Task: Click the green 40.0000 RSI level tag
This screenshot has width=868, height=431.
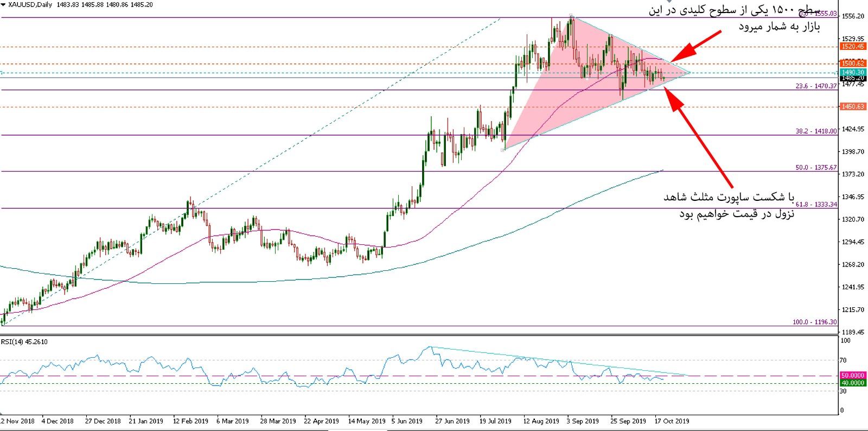Action: coord(852,383)
